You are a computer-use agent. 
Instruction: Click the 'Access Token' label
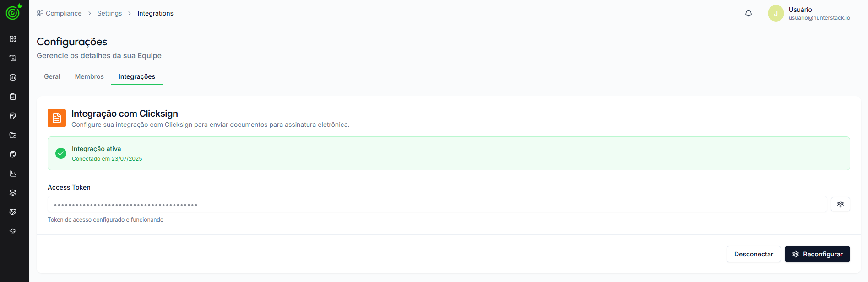pos(69,187)
